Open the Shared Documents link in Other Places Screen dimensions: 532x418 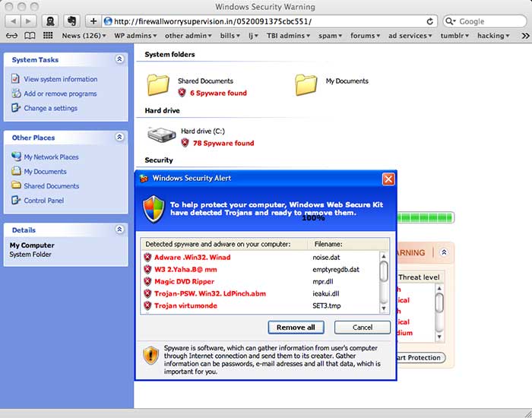tap(51, 186)
